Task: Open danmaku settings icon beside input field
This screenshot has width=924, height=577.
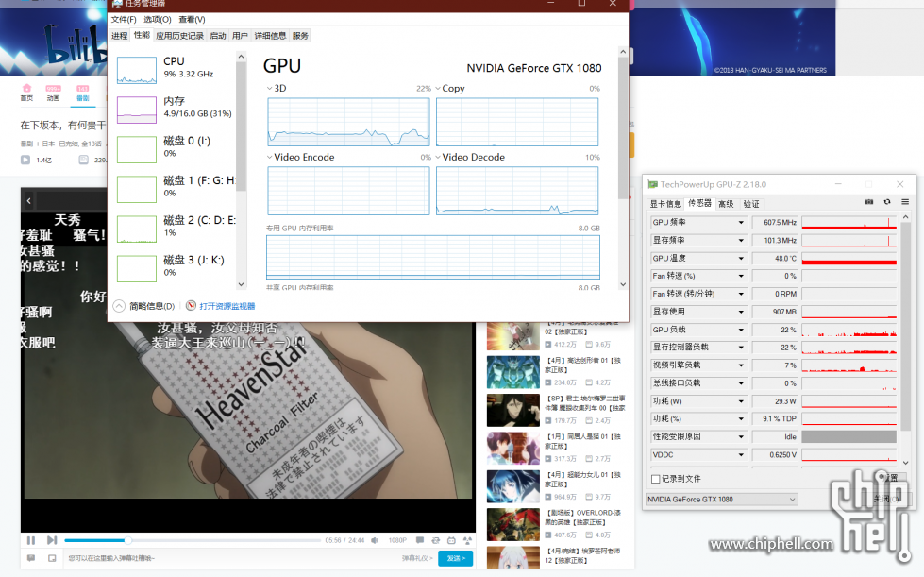Action: pyautogui.click(x=31, y=558)
